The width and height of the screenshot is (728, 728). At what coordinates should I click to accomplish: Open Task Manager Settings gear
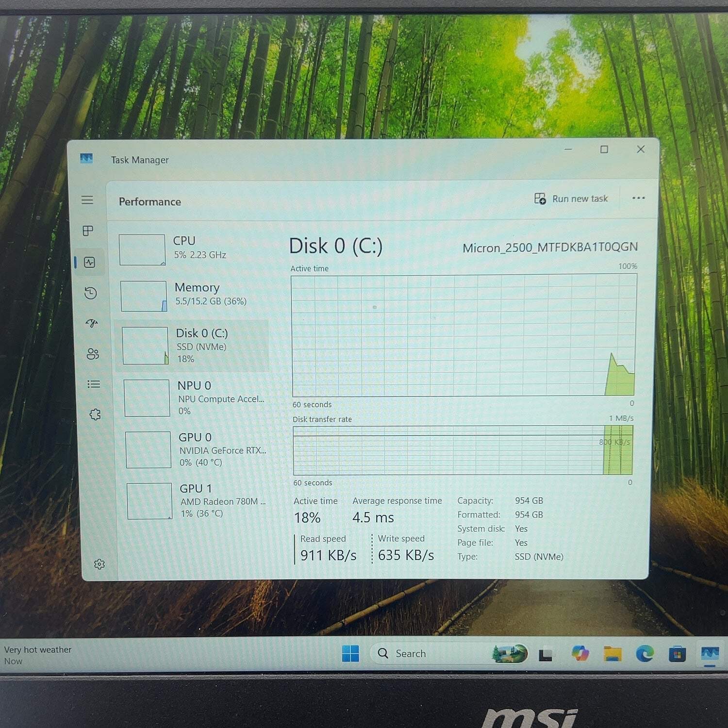pyautogui.click(x=99, y=564)
